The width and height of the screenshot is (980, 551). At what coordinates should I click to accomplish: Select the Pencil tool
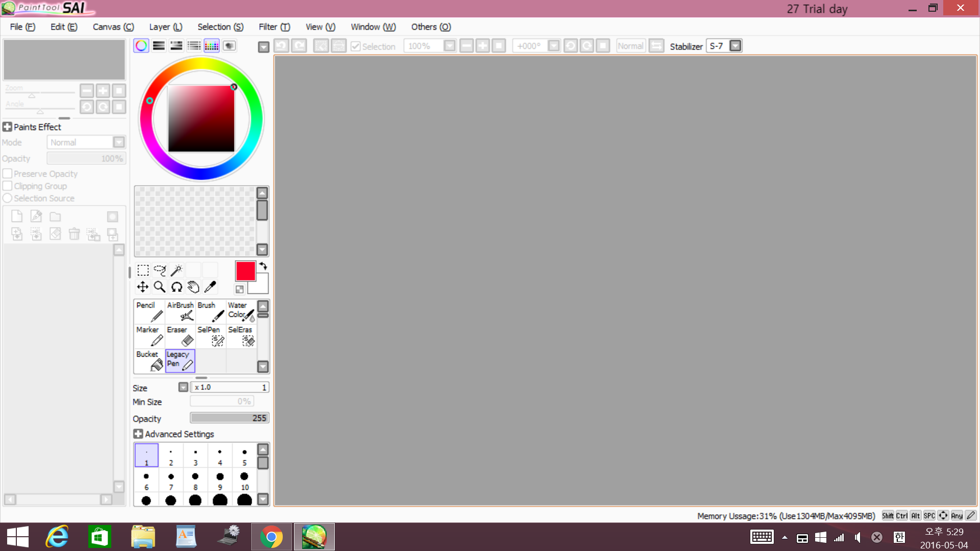(149, 311)
